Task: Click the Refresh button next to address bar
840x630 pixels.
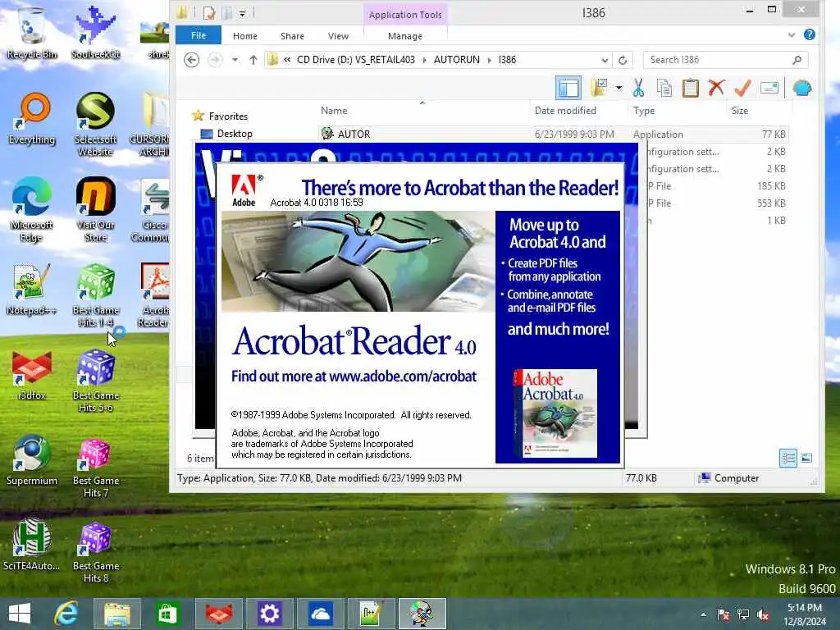Action: 623,60
